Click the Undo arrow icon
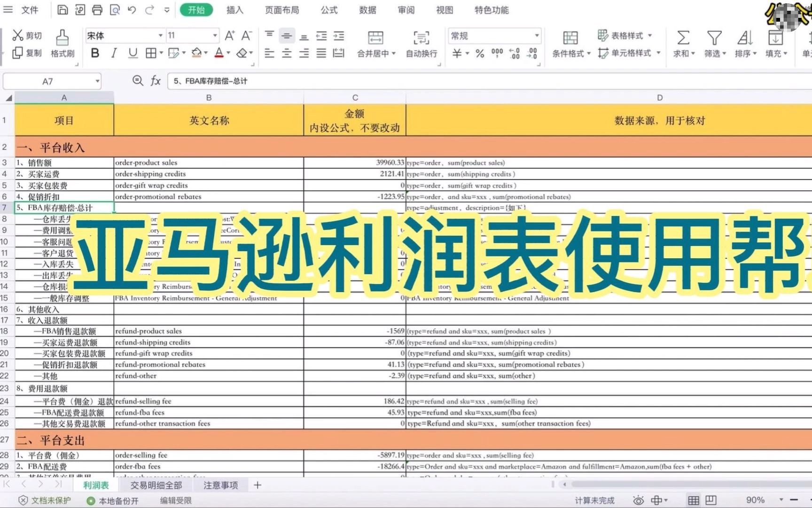The height and width of the screenshot is (508, 812). click(x=132, y=9)
